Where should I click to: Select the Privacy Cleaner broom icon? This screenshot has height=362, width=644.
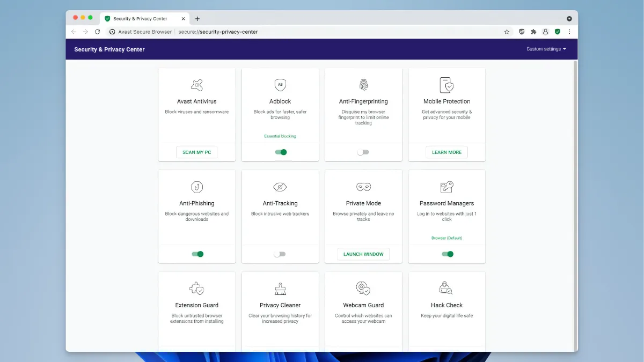click(x=280, y=288)
